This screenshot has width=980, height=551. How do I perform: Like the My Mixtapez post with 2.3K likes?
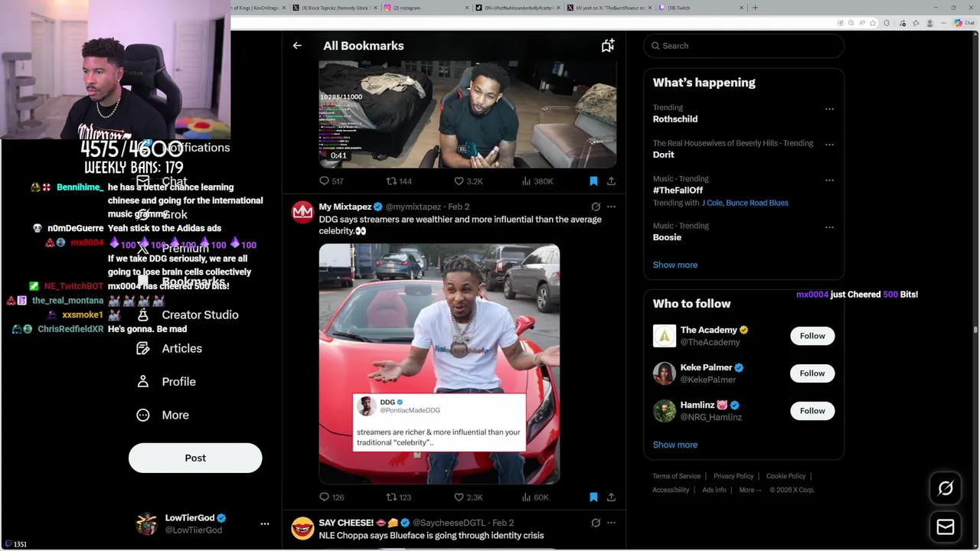[x=468, y=497]
